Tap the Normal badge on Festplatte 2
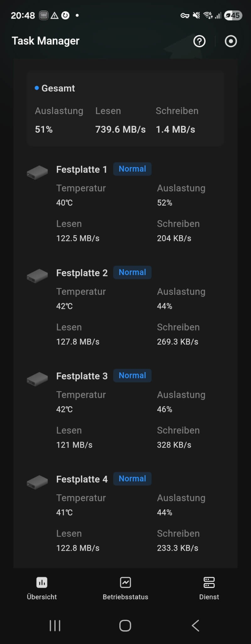The height and width of the screenshot is (644, 251). (132, 272)
